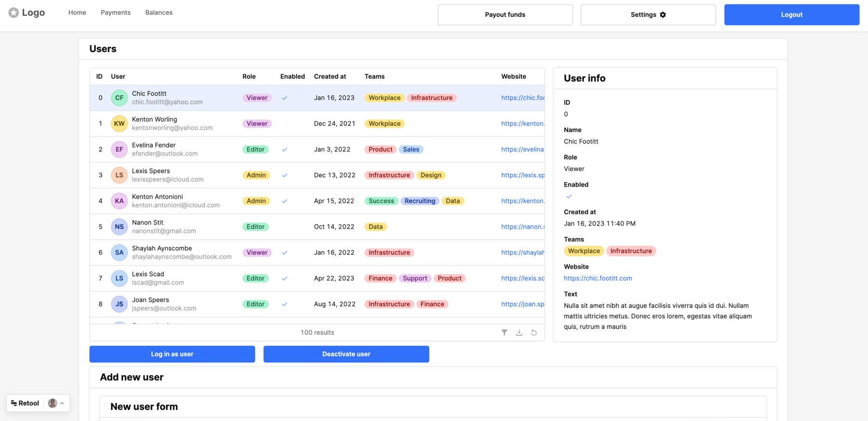Click Editor role tag for Nanon Stit

pos(256,227)
